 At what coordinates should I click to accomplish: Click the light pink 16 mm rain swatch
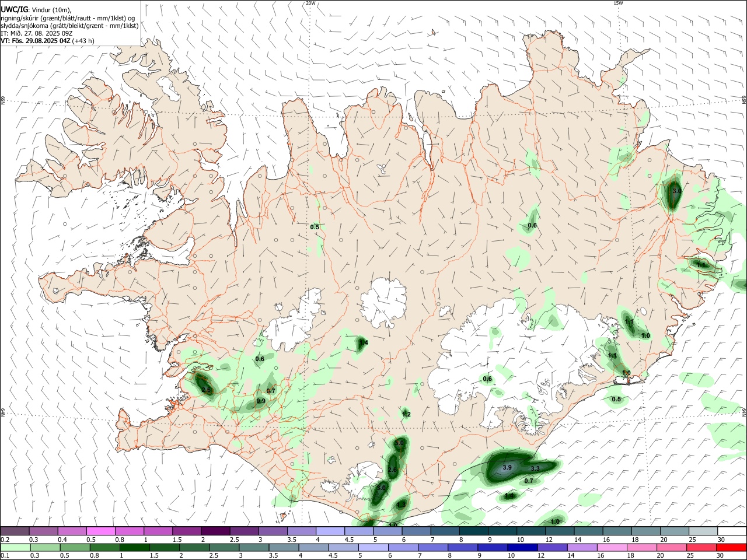(x=612, y=547)
